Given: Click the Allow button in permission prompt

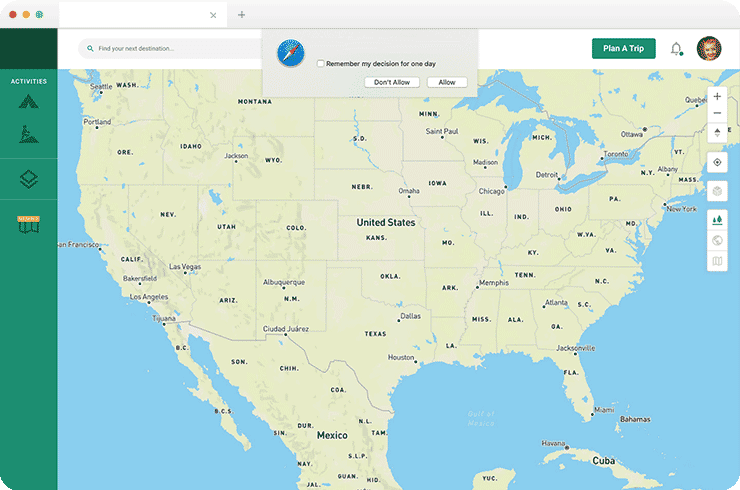Looking at the screenshot, I should (x=446, y=82).
